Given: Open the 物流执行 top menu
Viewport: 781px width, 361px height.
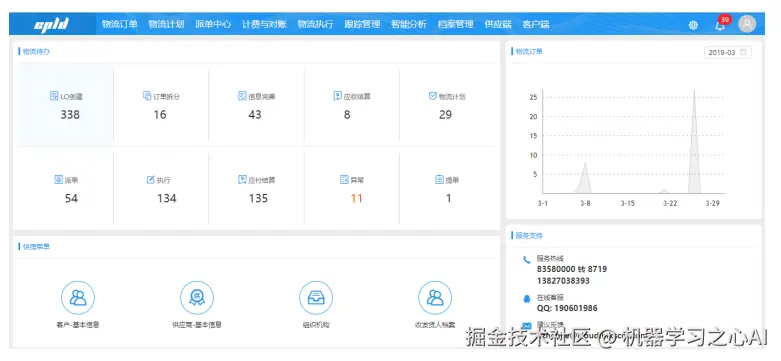Looking at the screenshot, I should pos(316,24).
